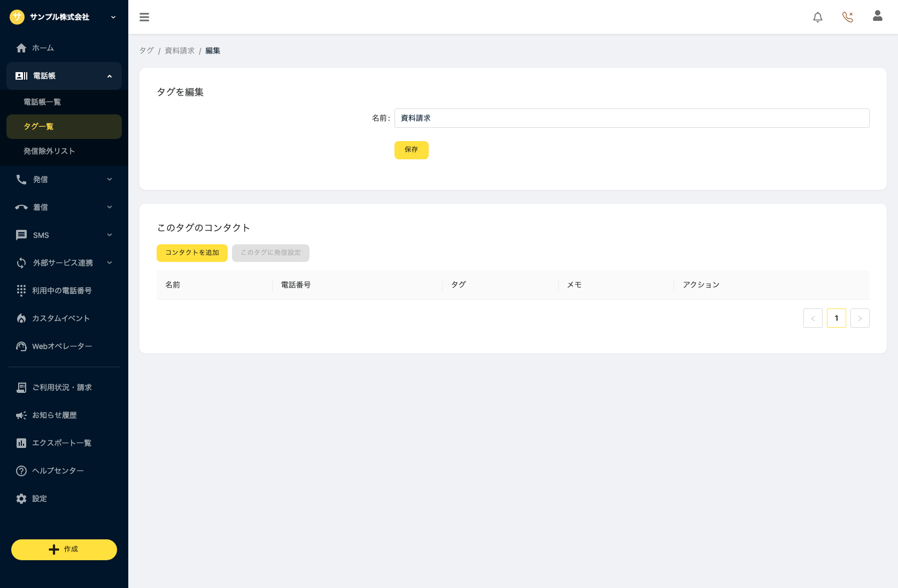898x588 pixels.
Task: Go to next page arrow
Action: pos(860,318)
